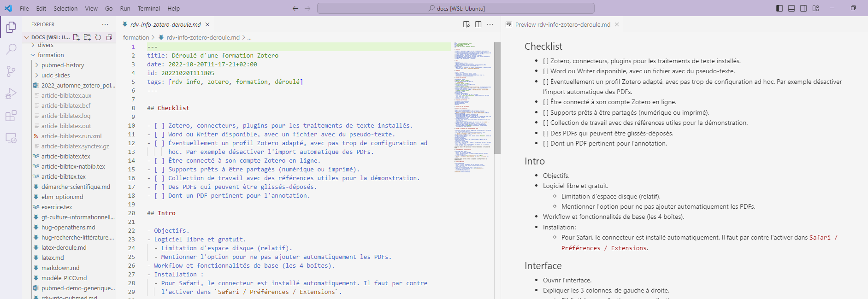Image resolution: width=868 pixels, height=299 pixels.
Task: Open the Run and Debug view
Action: tap(11, 94)
